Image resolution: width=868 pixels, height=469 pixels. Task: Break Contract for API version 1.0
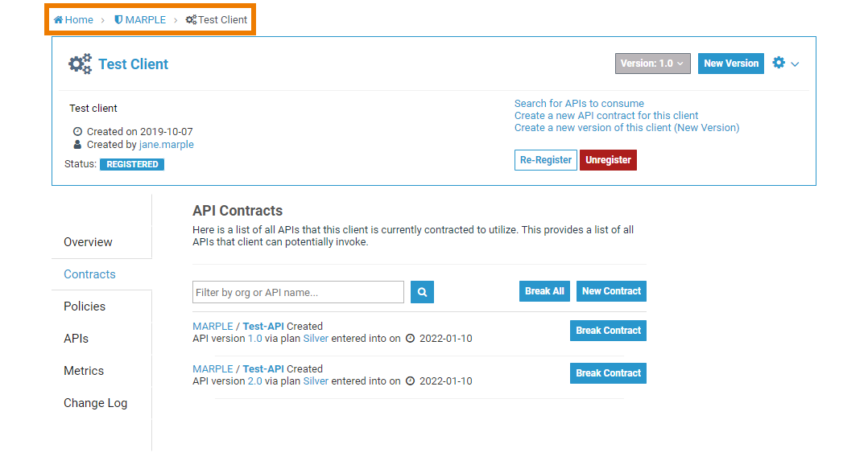coord(609,331)
